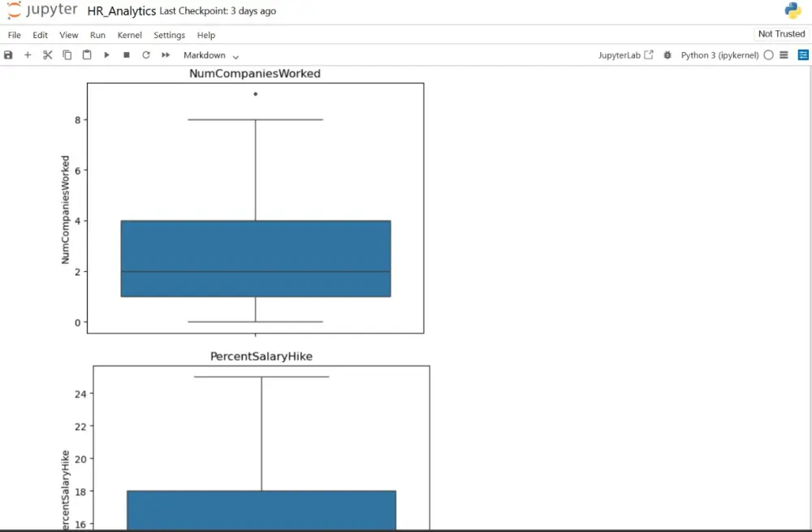
Task: Click the Not Trusted button
Action: (780, 33)
